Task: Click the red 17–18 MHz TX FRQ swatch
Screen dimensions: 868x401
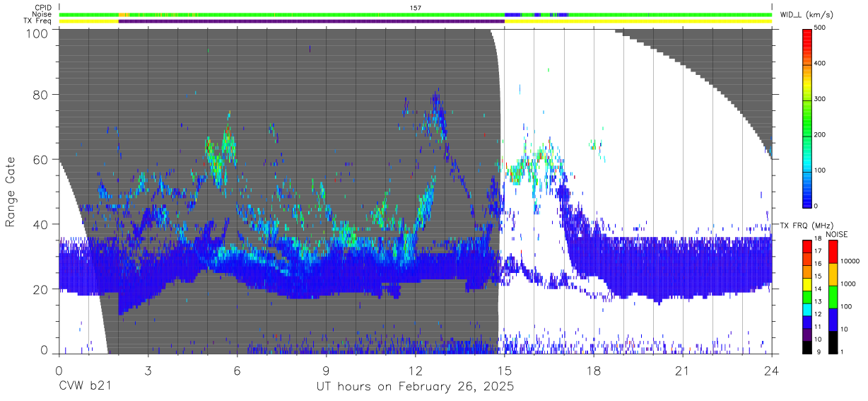Action: pos(807,245)
